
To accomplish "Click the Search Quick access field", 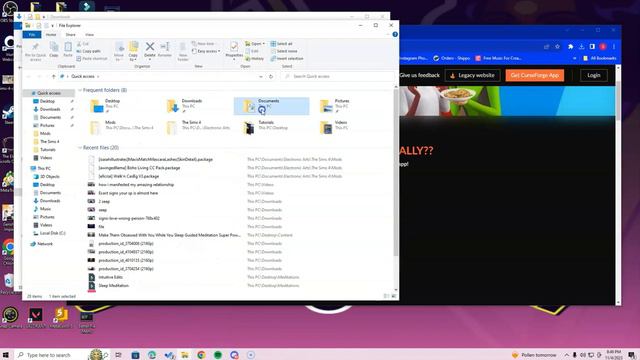I will click(337, 76).
